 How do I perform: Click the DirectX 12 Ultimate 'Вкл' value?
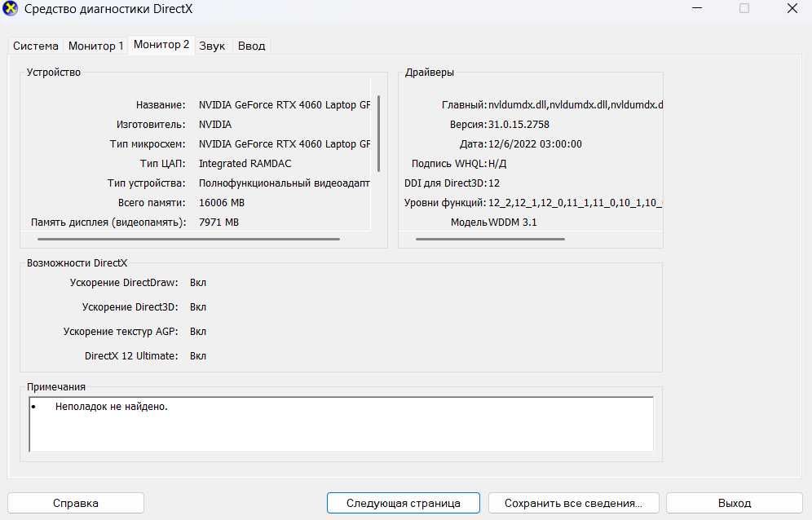[x=198, y=356]
